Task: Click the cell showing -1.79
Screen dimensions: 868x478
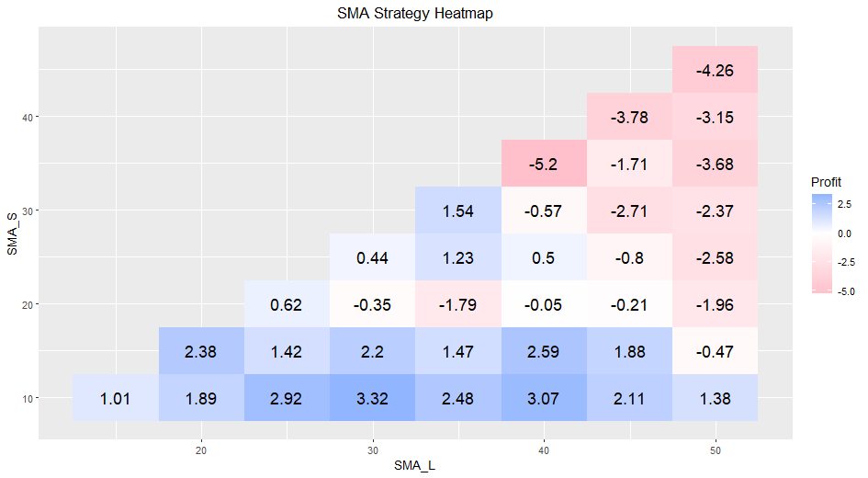Action: point(458,304)
